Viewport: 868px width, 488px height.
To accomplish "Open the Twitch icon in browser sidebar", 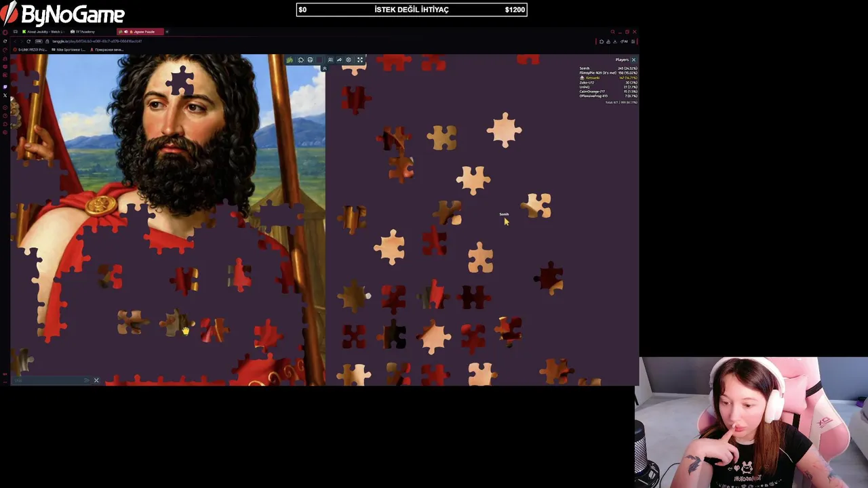I will (5, 87).
